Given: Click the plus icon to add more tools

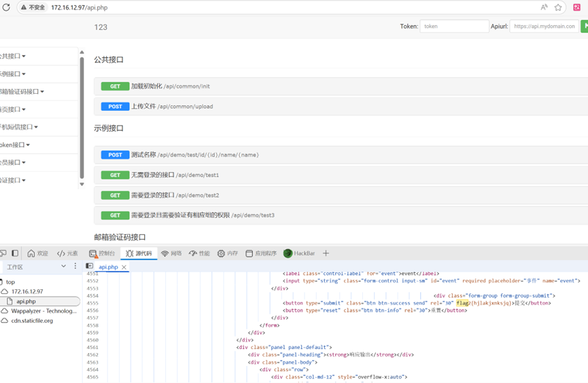Looking at the screenshot, I should [x=326, y=253].
